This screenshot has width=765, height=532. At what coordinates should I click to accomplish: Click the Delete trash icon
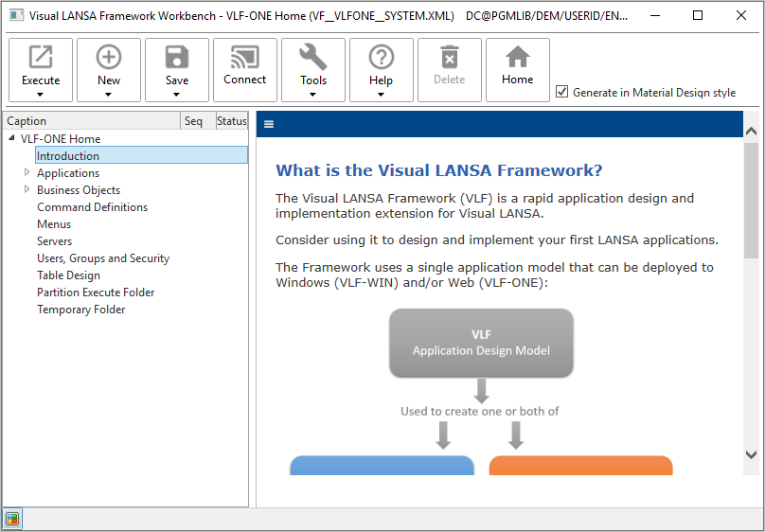450,57
